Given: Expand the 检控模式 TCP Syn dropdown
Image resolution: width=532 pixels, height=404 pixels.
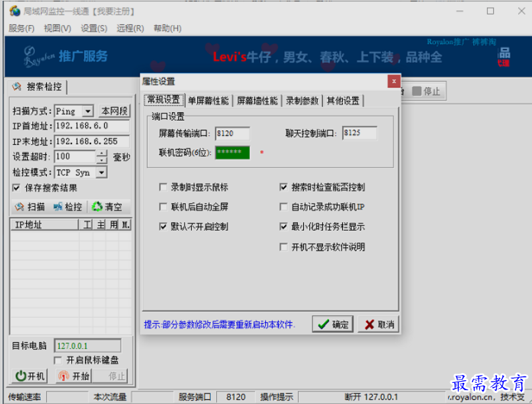Looking at the screenshot, I should [x=101, y=173].
